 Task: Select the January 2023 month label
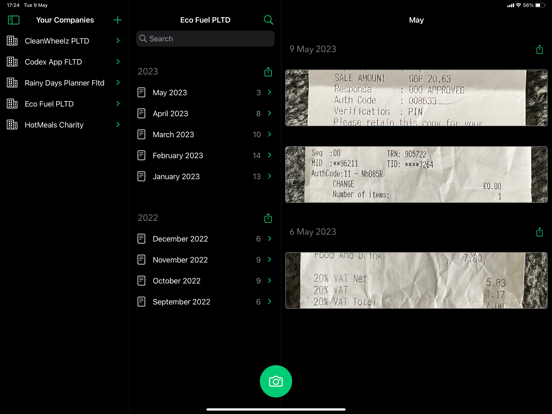tap(176, 177)
